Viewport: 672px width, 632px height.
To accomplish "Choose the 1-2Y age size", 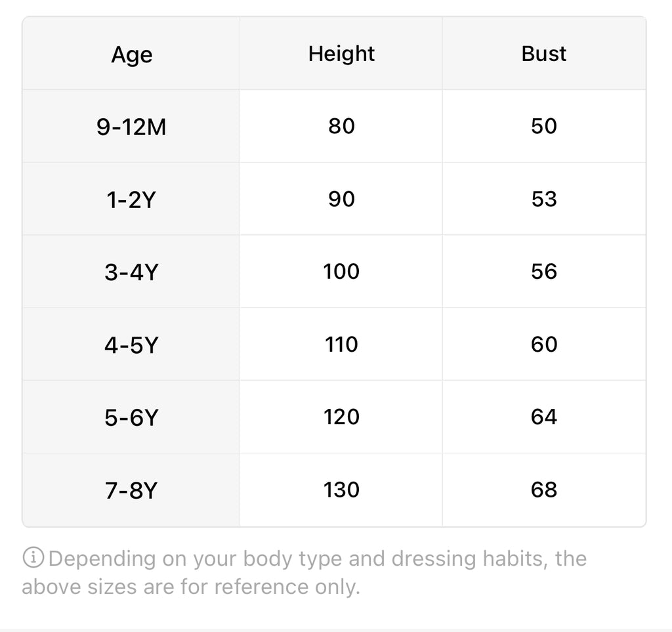I will [131, 200].
